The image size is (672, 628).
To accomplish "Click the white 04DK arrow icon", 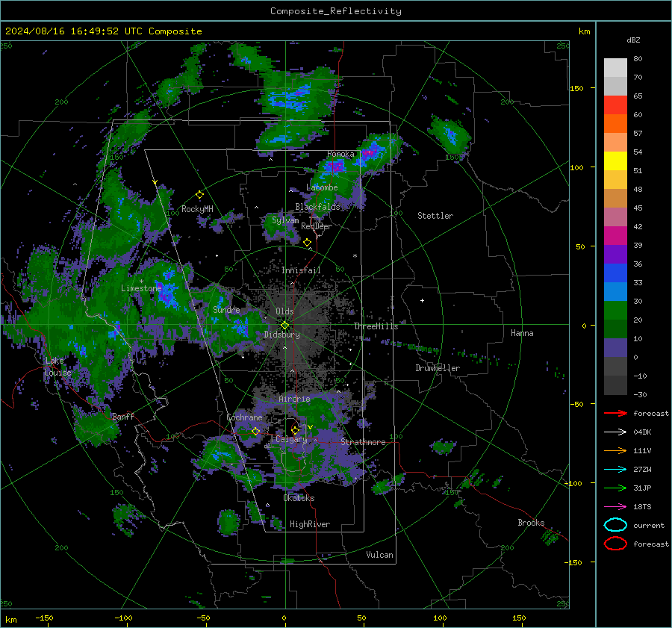I will [615, 432].
